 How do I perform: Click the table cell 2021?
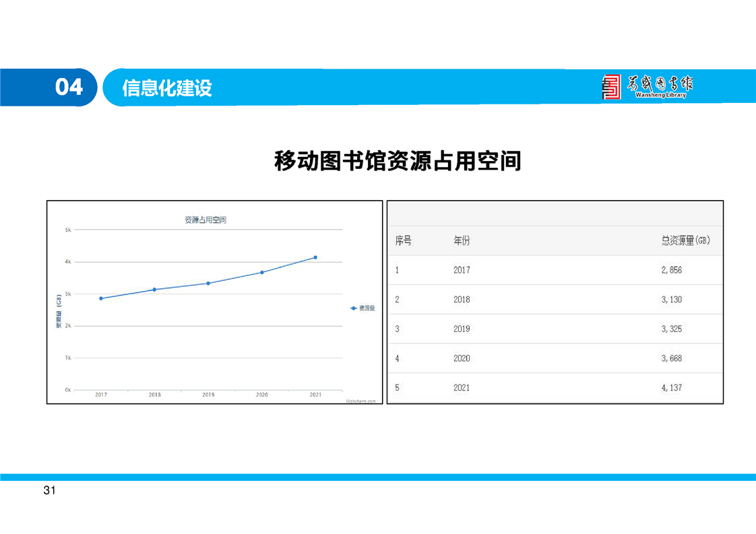(x=462, y=387)
